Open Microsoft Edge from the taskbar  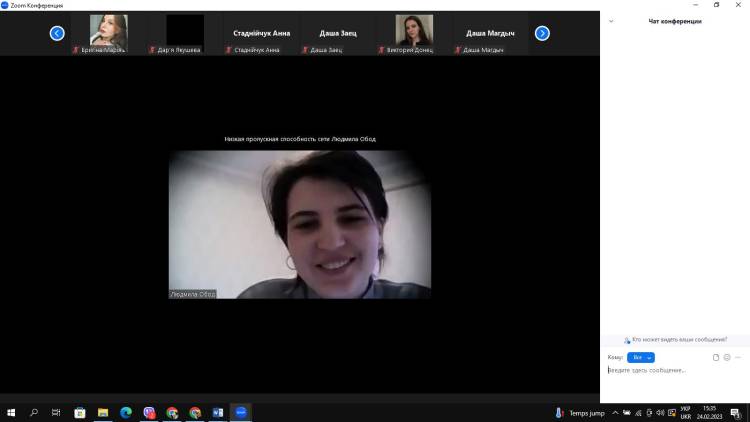click(x=126, y=412)
